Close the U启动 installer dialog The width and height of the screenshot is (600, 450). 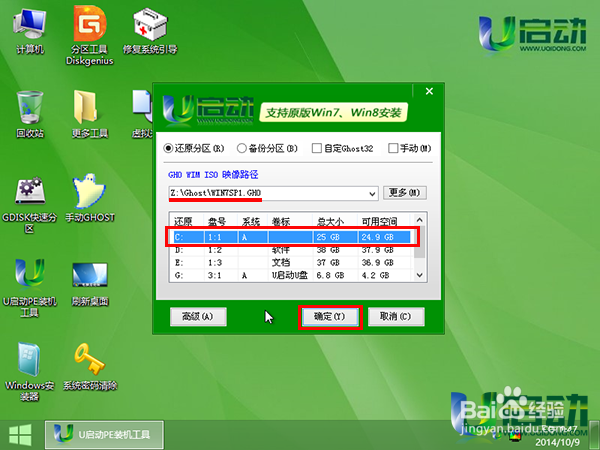pyautogui.click(x=429, y=91)
